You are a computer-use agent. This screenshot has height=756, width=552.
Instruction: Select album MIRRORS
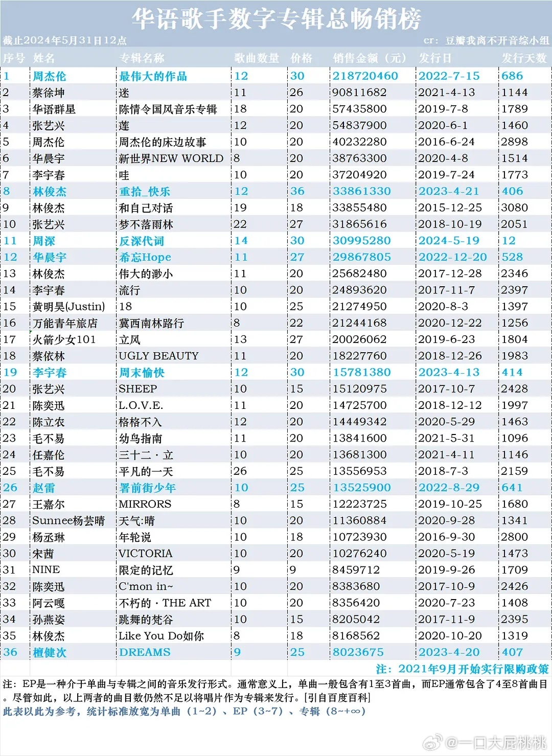145,504
